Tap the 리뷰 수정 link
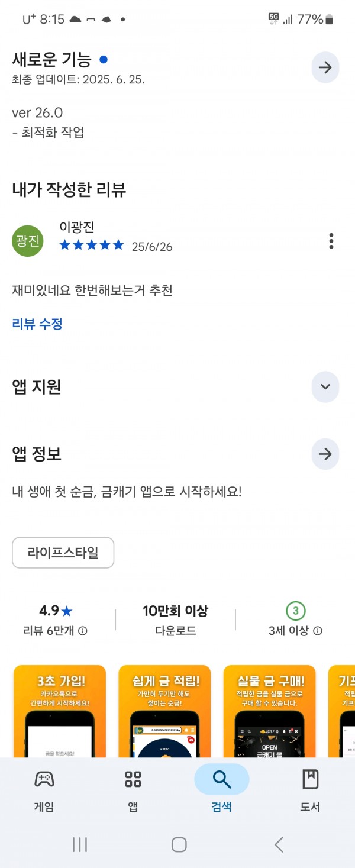 point(37,324)
